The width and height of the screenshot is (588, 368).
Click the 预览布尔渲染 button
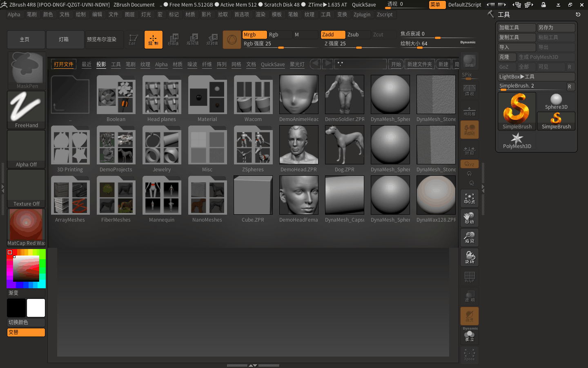[104, 40]
